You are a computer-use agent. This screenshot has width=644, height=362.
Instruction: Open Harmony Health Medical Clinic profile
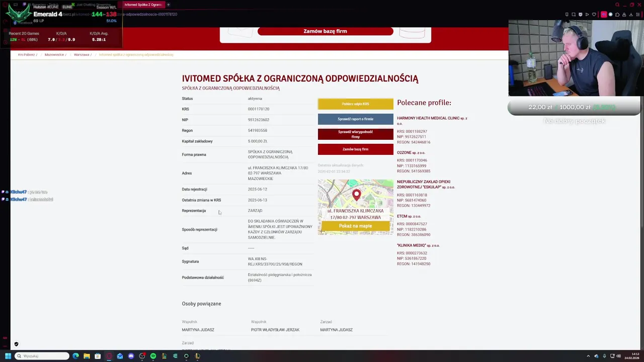[x=432, y=121]
